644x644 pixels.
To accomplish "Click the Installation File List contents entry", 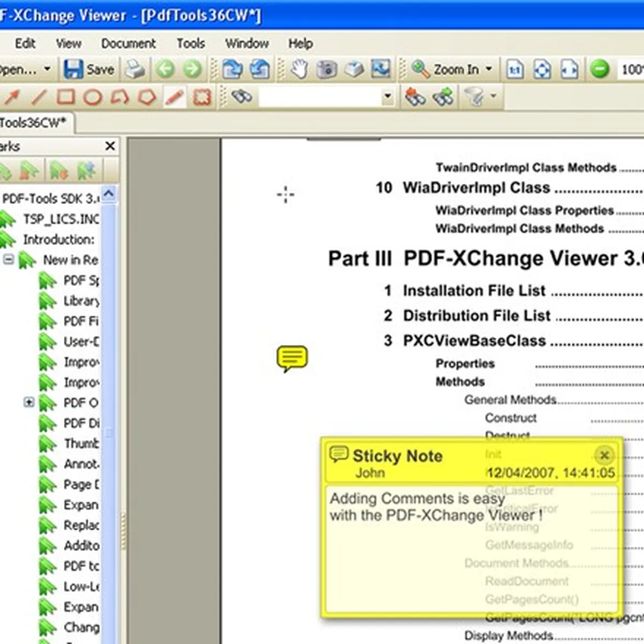I will click(x=474, y=291).
